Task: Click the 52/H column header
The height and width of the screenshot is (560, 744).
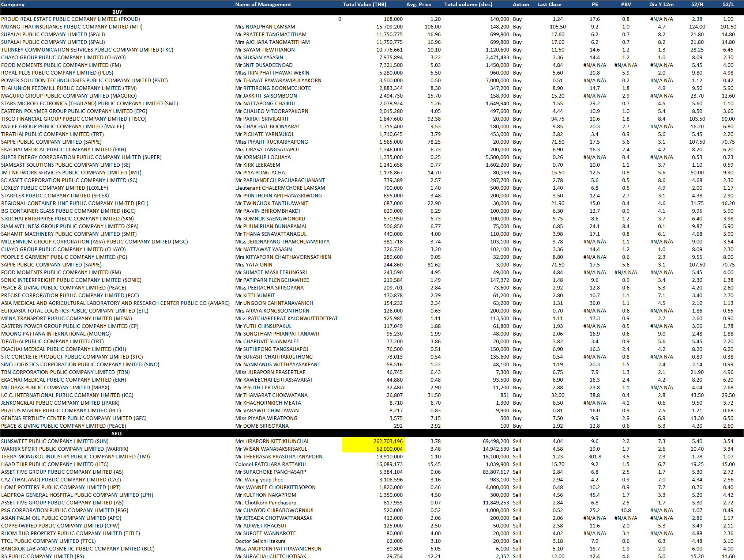Action: pyautogui.click(x=697, y=4)
